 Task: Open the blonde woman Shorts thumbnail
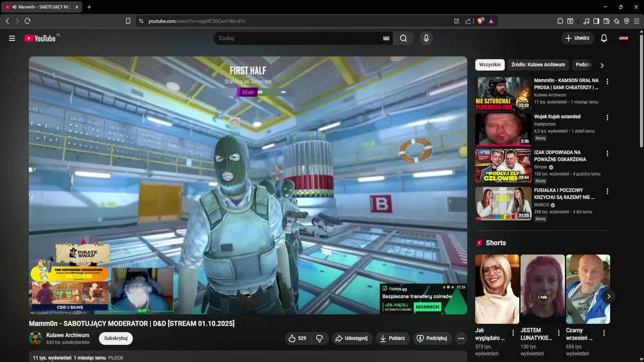497,289
